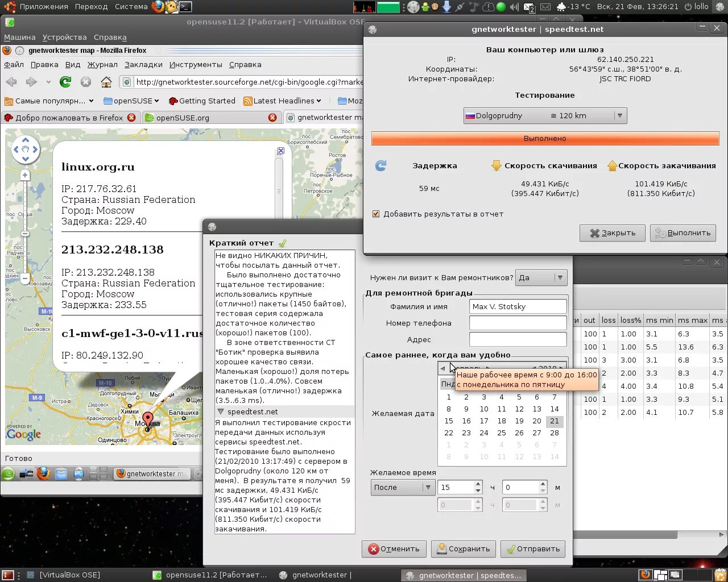Open the Dolgoprudny server dropdown
This screenshot has width=728, height=582.
pyautogui.click(x=545, y=115)
